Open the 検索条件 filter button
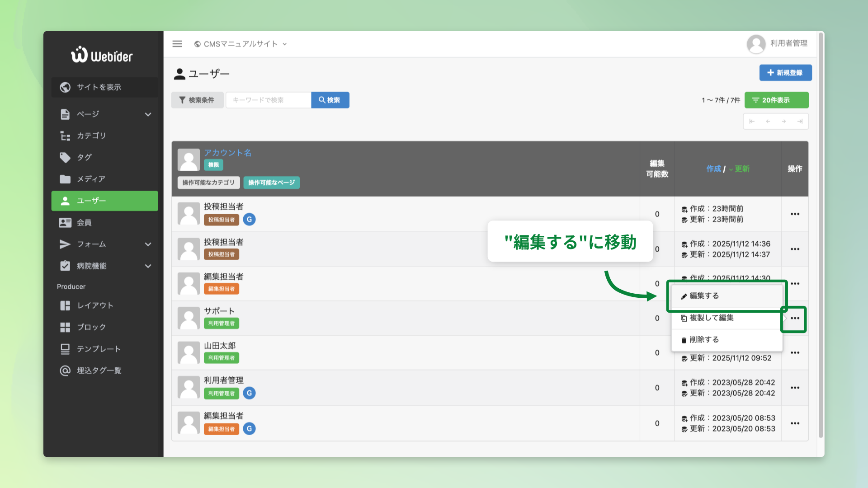Screen dimensions: 868x488 [197, 100]
